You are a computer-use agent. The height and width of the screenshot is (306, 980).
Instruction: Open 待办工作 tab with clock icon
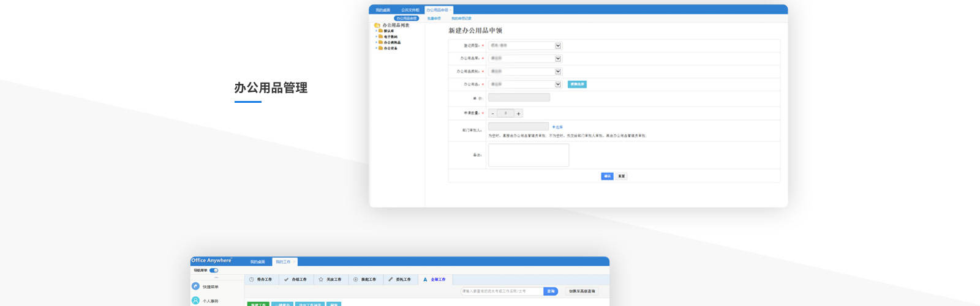(x=252, y=280)
